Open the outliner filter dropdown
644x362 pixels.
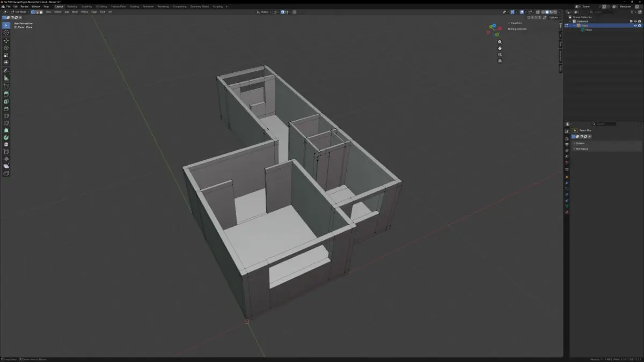coord(632,12)
